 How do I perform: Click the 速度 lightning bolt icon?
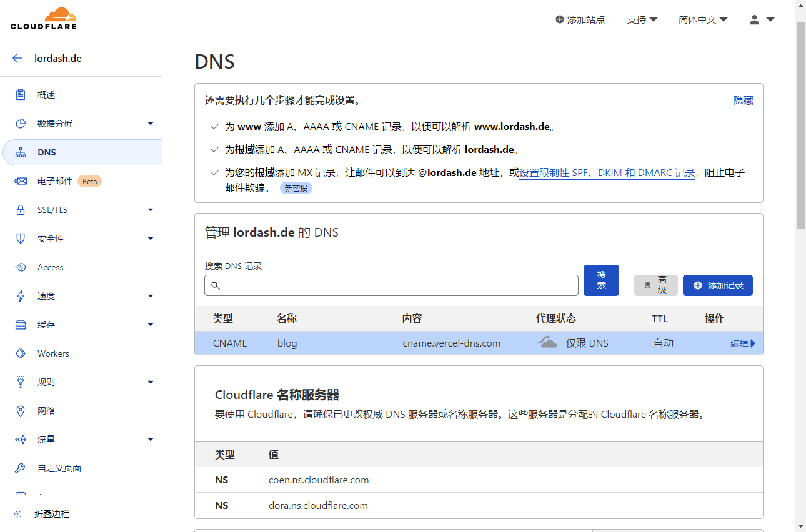click(21, 296)
